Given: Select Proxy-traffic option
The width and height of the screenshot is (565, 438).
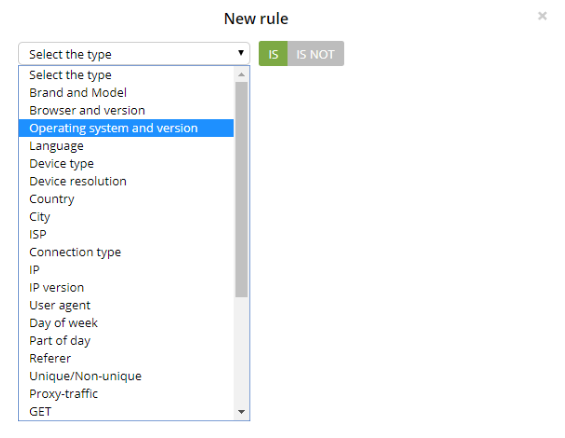Looking at the screenshot, I should (x=126, y=394).
